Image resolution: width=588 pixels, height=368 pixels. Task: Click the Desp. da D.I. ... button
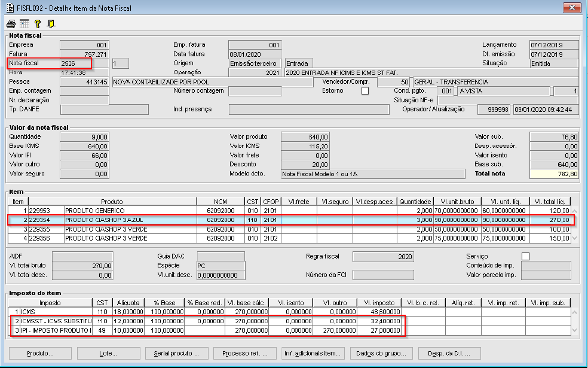click(449, 352)
